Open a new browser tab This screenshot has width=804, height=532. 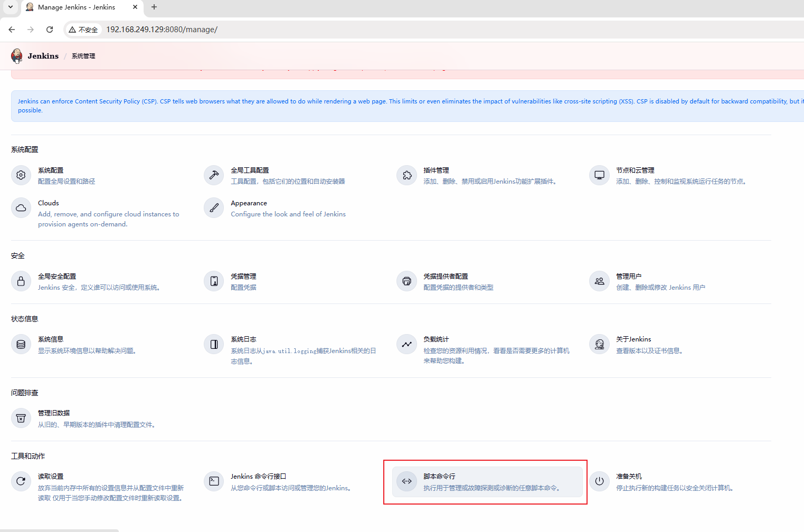pyautogui.click(x=154, y=7)
